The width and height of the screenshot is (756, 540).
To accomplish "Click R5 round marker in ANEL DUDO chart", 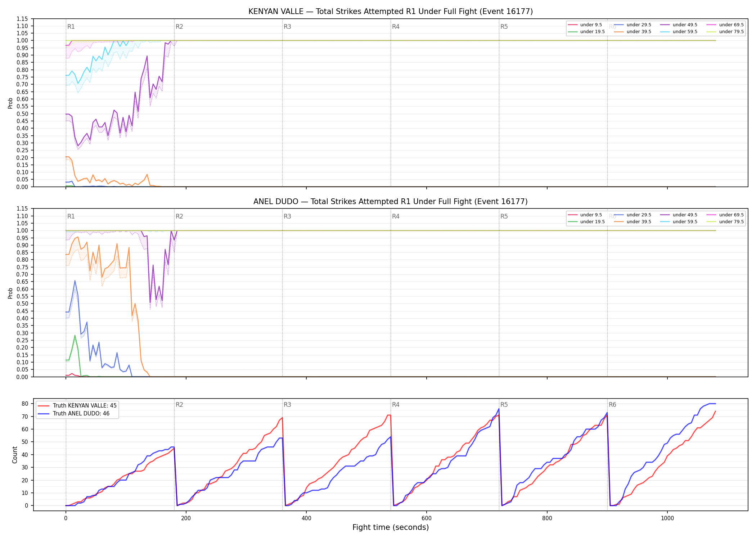I will click(x=504, y=216).
